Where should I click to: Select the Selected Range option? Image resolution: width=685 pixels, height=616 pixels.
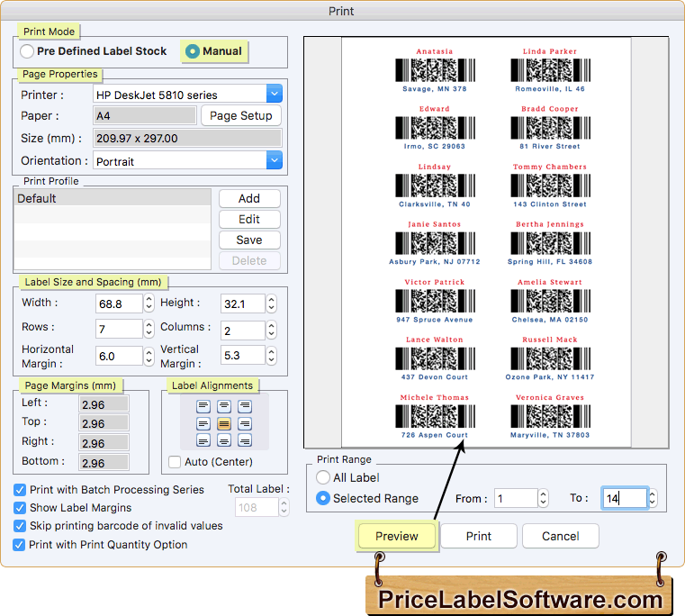(323, 498)
